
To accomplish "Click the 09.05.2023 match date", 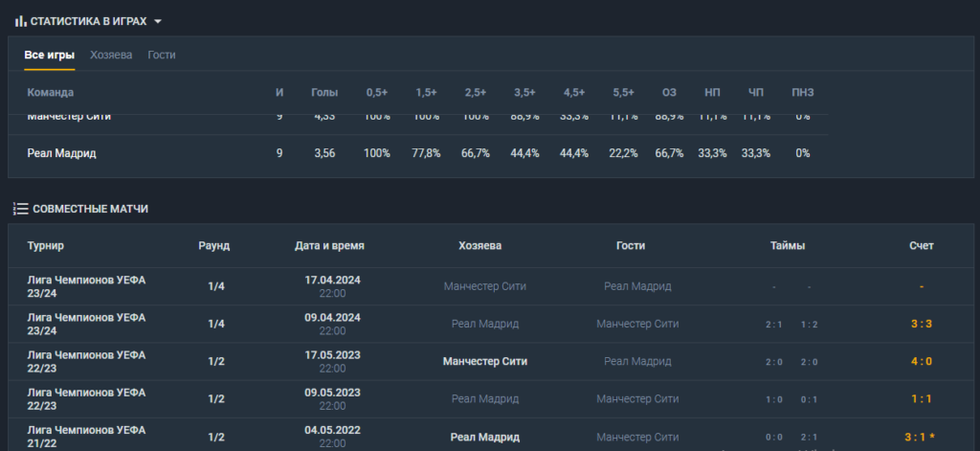I will point(332,393).
